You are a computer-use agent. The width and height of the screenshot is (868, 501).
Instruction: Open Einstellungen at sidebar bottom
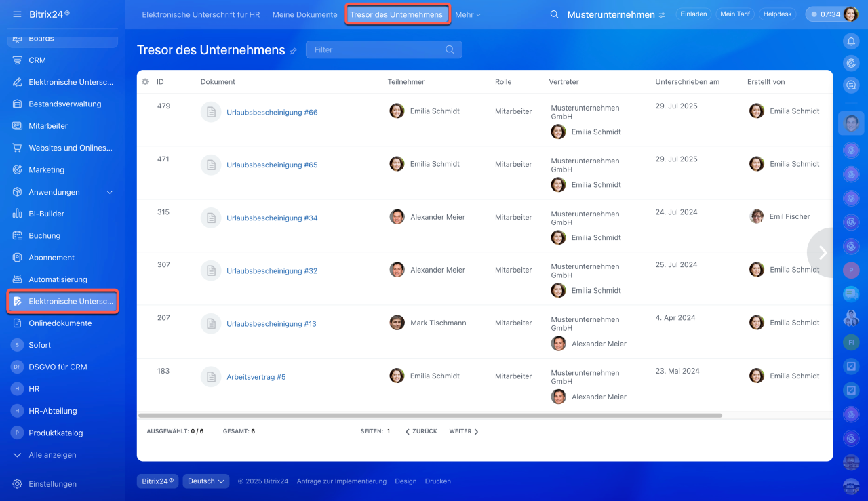(x=52, y=484)
